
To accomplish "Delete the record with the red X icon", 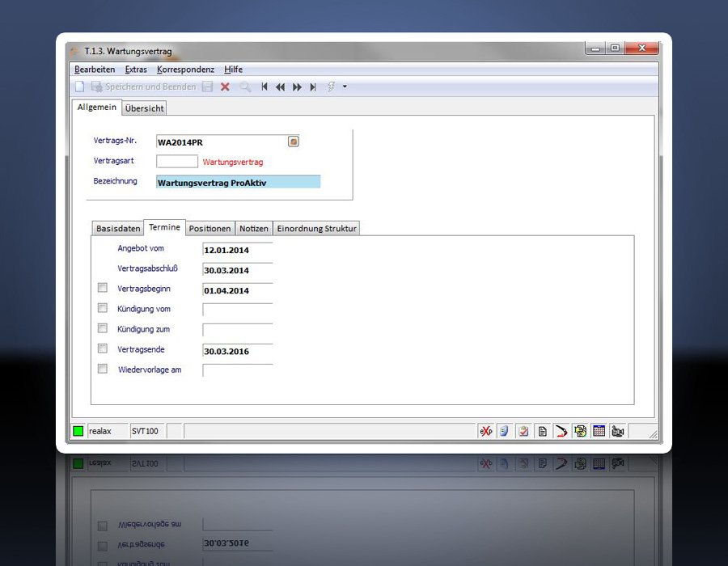I will tap(225, 87).
